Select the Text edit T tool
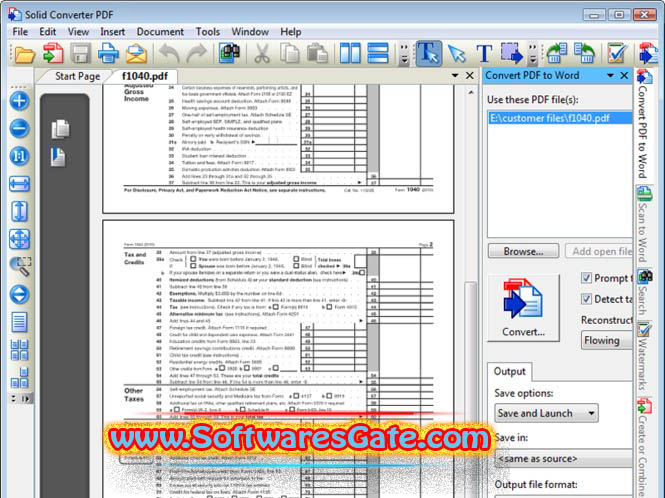Image resolution: width=665 pixels, height=498 pixels. [484, 54]
